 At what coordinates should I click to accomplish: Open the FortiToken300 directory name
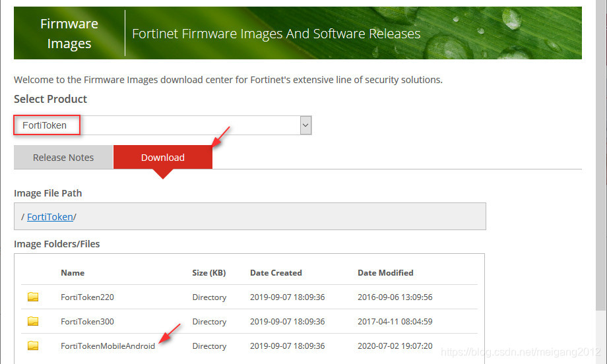tap(88, 321)
